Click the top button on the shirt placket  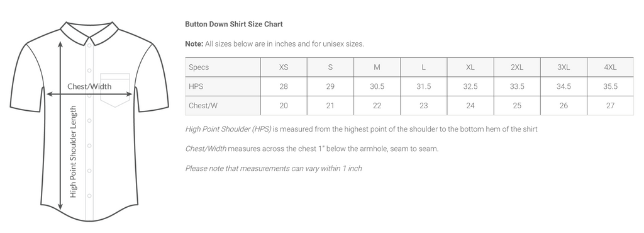coord(89,71)
